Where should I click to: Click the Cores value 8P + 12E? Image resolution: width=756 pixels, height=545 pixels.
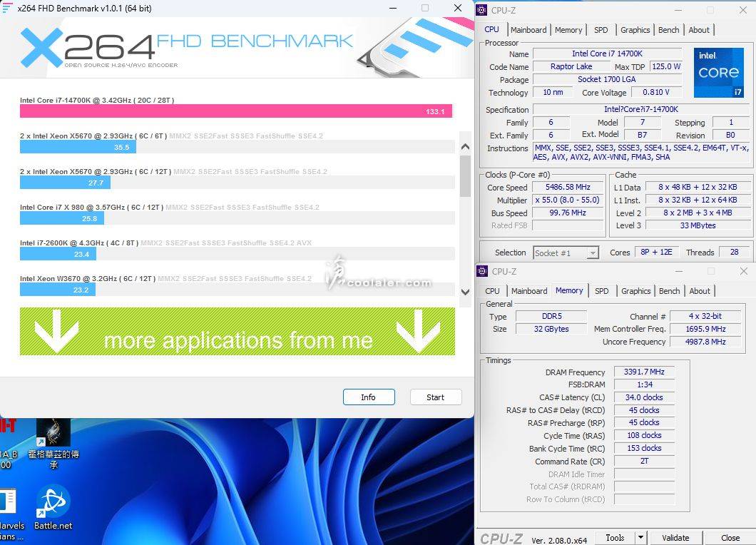tap(656, 252)
